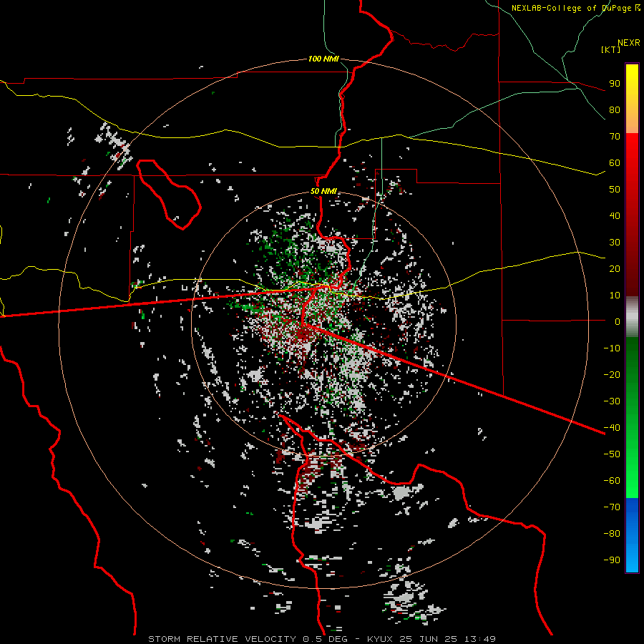Image resolution: width=644 pixels, height=644 pixels.
Task: Click the -10 value on velocity scale
Action: pos(612,348)
